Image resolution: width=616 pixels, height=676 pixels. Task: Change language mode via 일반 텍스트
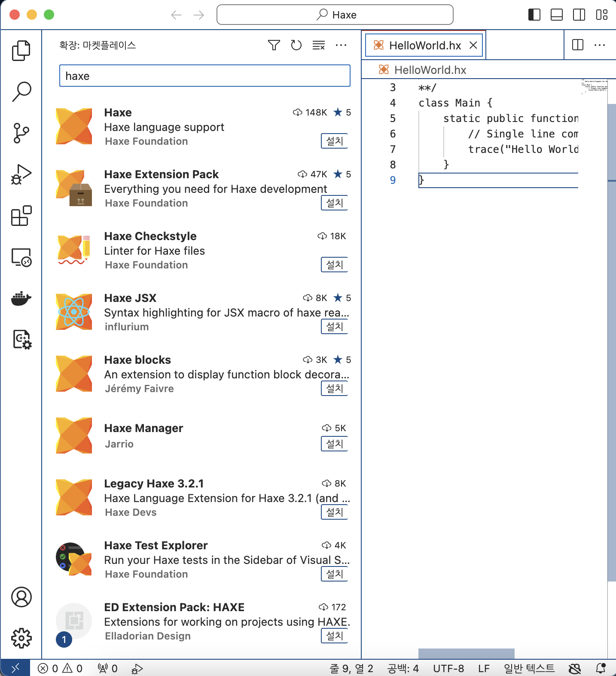pos(529,668)
